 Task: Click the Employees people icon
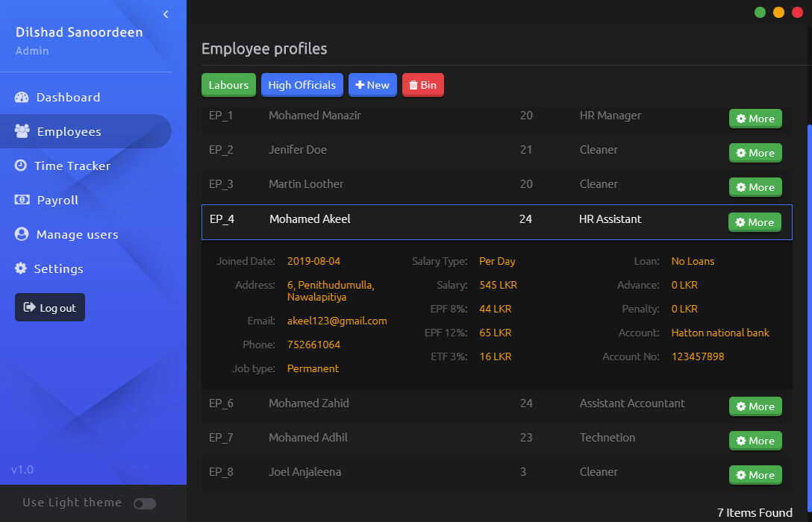[22, 131]
